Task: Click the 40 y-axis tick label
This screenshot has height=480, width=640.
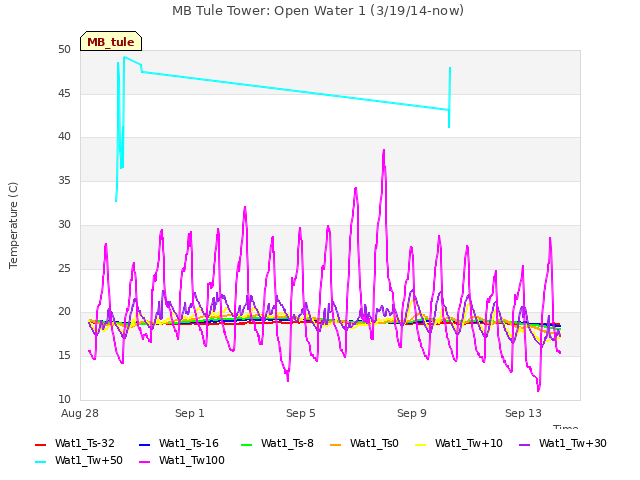Action: click(64, 137)
